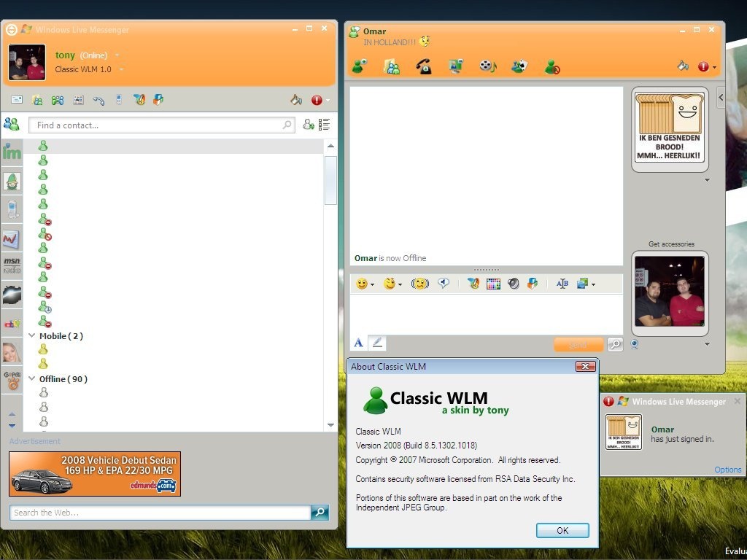Open dropdown arrow under my display picture
Image resolution: width=747 pixels, height=560 pixels.
point(708,344)
